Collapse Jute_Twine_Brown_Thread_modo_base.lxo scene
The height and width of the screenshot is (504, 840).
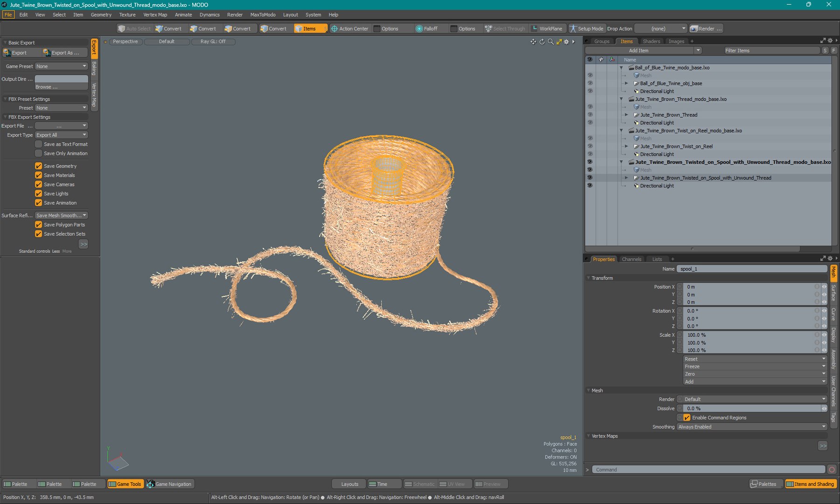coord(621,99)
